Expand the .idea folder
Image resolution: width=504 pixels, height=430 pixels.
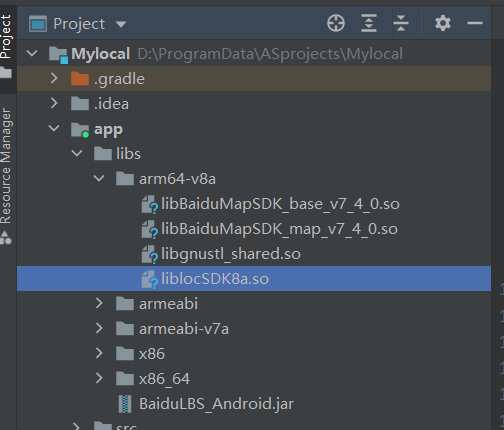pyautogui.click(x=54, y=103)
